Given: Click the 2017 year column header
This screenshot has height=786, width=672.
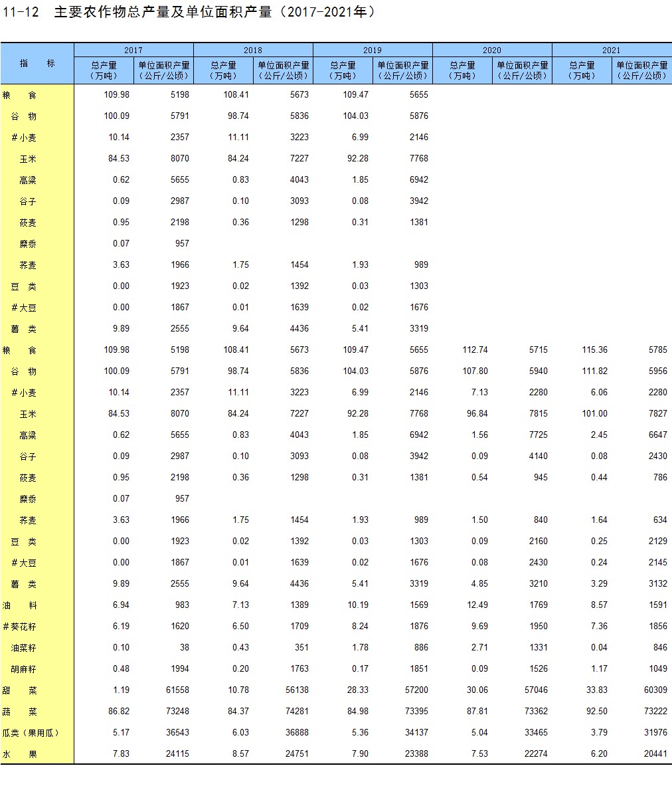Looking at the screenshot, I should tap(133, 50).
